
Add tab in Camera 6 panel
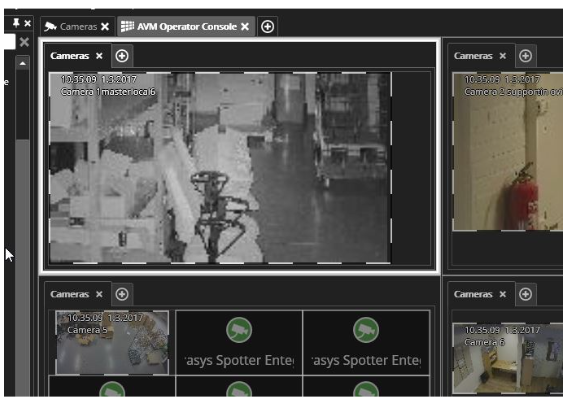click(525, 294)
